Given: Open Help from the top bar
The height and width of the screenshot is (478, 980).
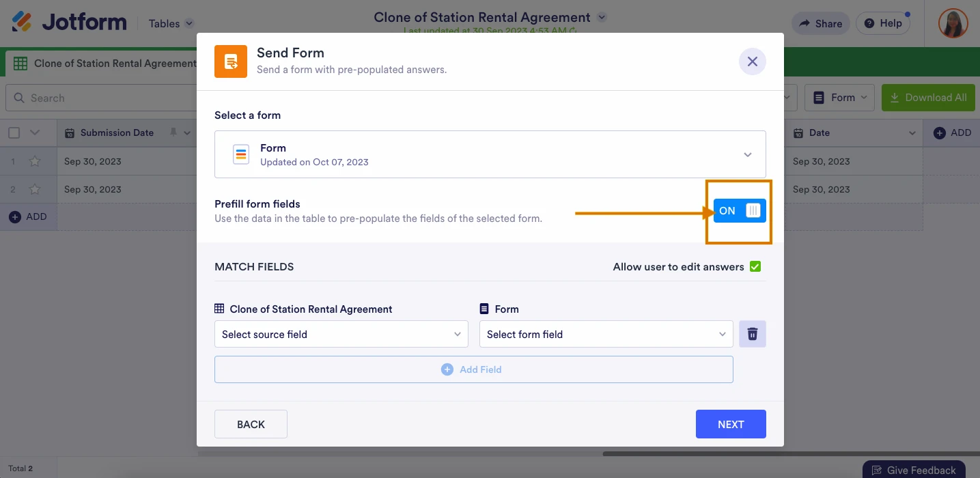Looking at the screenshot, I should (x=883, y=23).
